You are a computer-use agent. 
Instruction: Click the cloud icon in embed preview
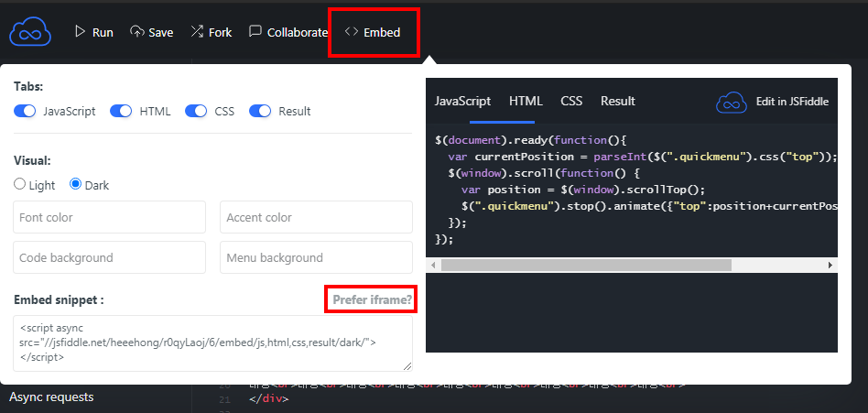pos(732,102)
